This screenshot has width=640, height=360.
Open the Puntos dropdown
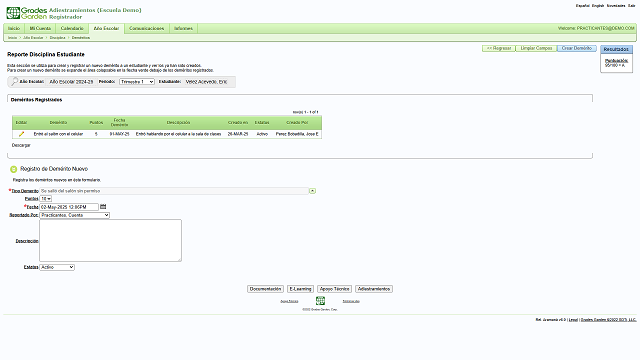pyautogui.click(x=46, y=199)
